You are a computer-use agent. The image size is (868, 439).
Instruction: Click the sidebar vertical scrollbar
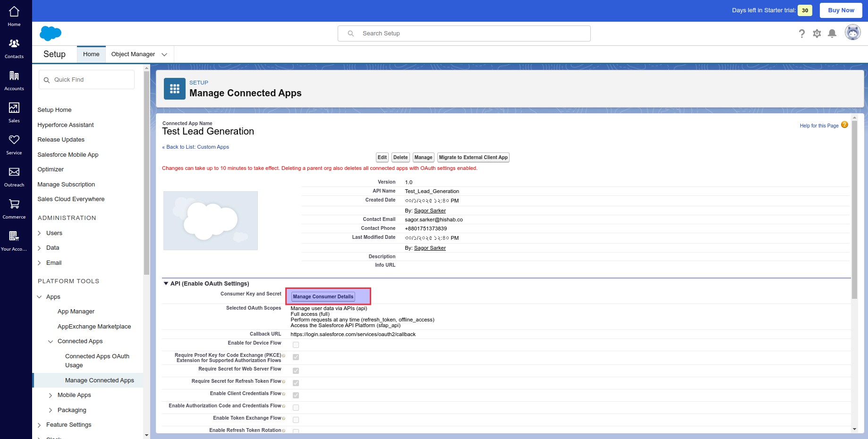click(146, 173)
